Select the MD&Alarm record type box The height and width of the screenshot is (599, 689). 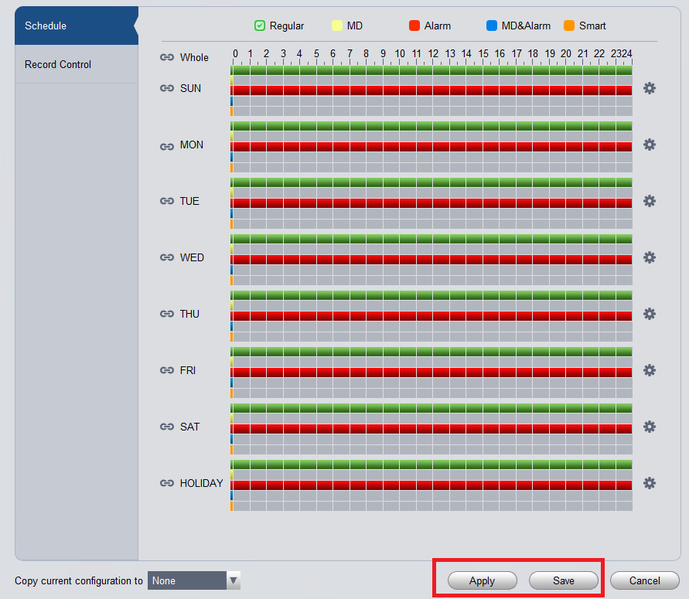[492, 26]
